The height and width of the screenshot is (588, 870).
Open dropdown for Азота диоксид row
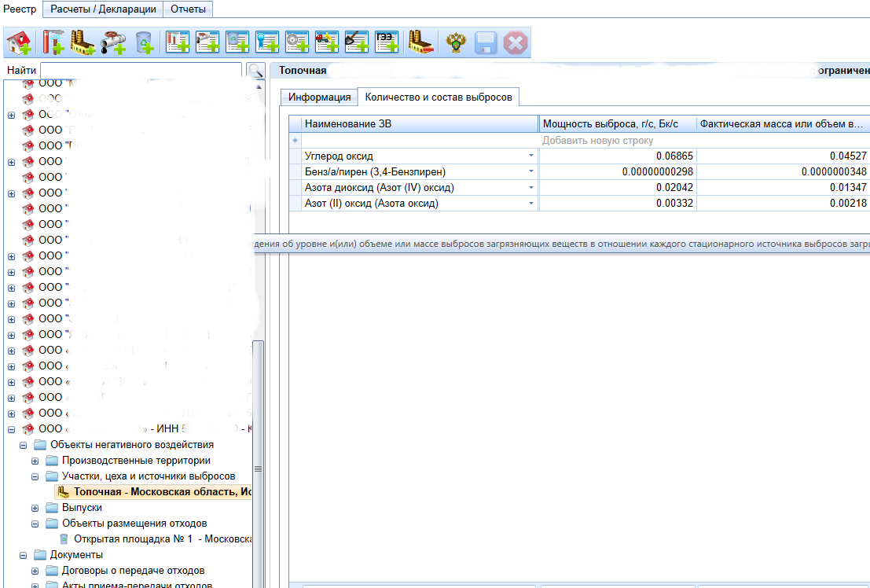pyautogui.click(x=531, y=188)
